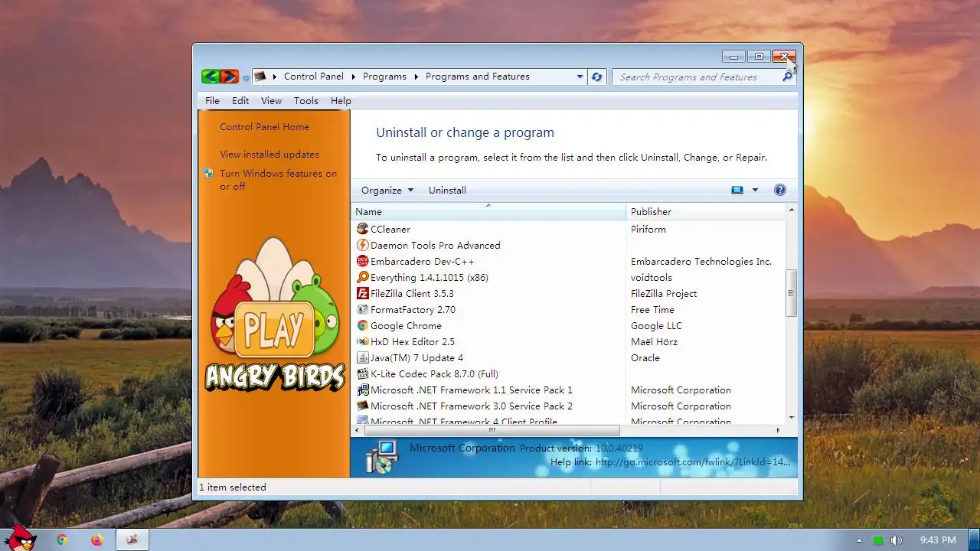Click the scroll up arrow of program list
The width and height of the screenshot is (980, 551).
click(791, 210)
